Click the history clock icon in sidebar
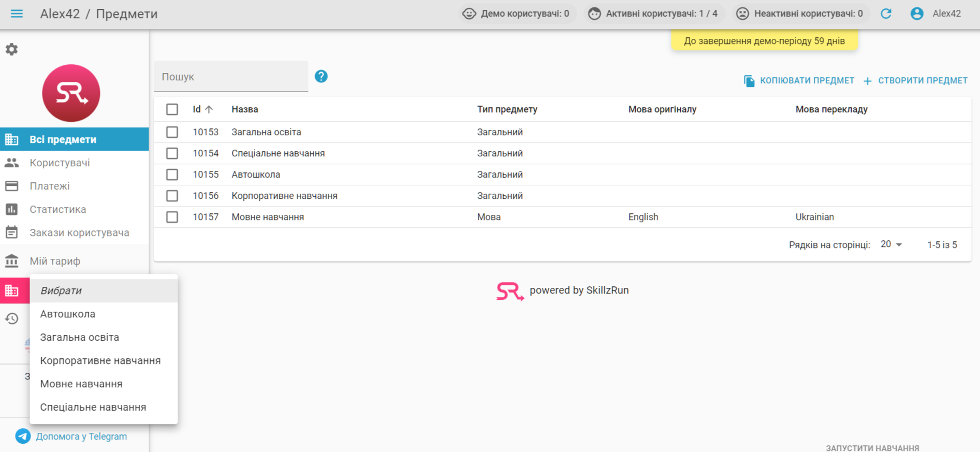 pyautogui.click(x=12, y=318)
